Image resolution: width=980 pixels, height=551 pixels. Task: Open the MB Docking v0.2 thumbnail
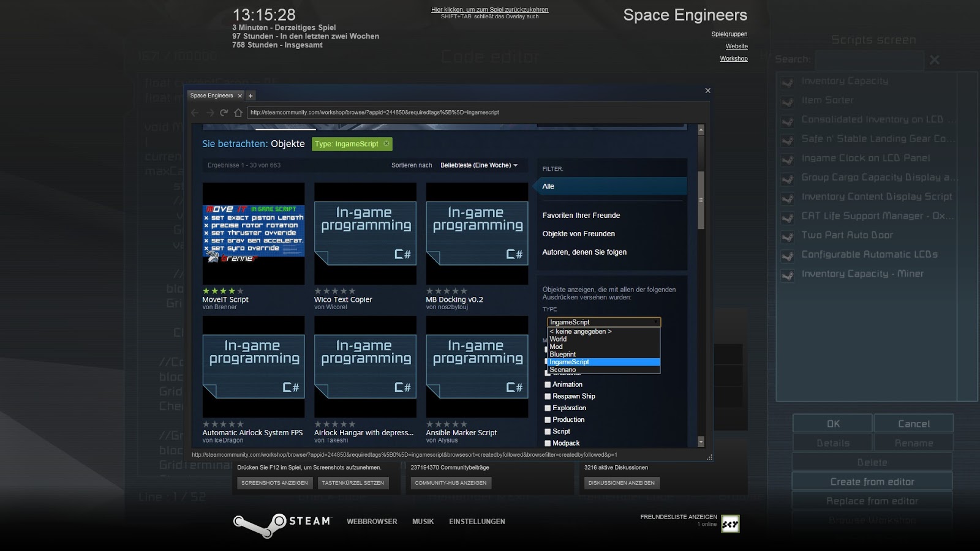(x=477, y=233)
